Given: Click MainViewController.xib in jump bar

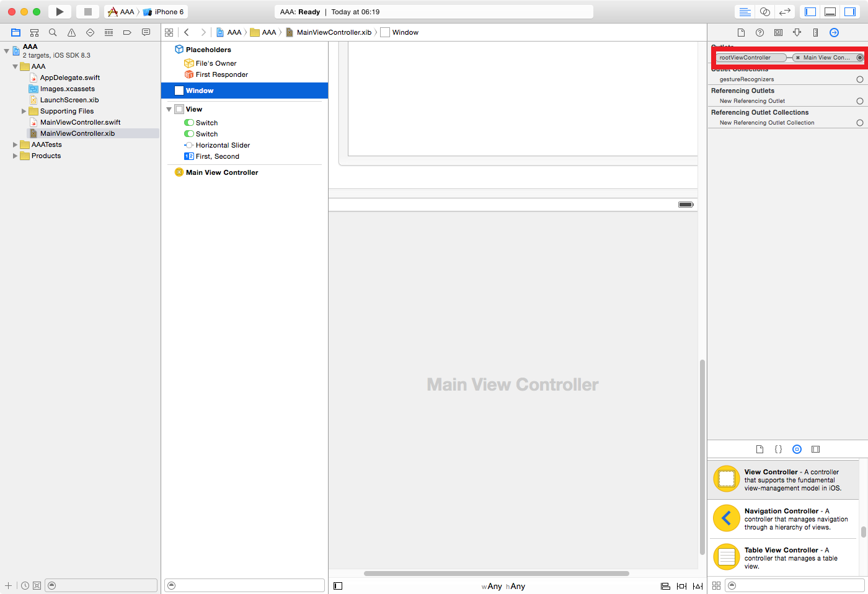Looking at the screenshot, I should pos(329,32).
